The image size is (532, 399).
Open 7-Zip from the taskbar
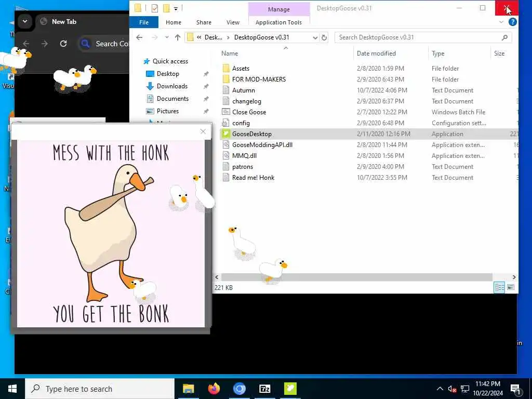[x=264, y=389]
